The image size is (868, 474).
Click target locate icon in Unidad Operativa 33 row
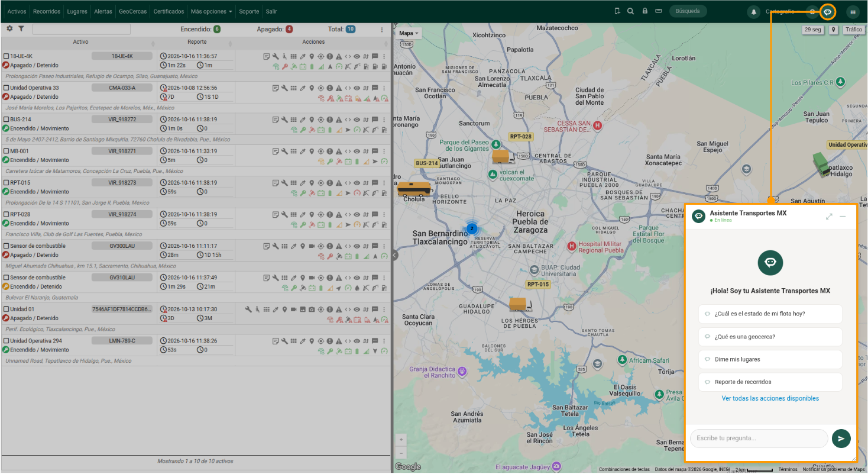click(320, 88)
